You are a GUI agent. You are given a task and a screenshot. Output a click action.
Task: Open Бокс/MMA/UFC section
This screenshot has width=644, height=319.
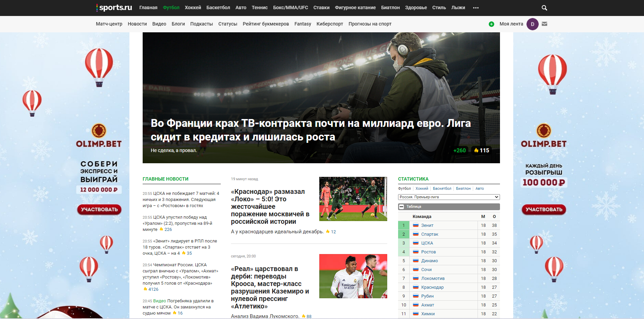click(290, 7)
